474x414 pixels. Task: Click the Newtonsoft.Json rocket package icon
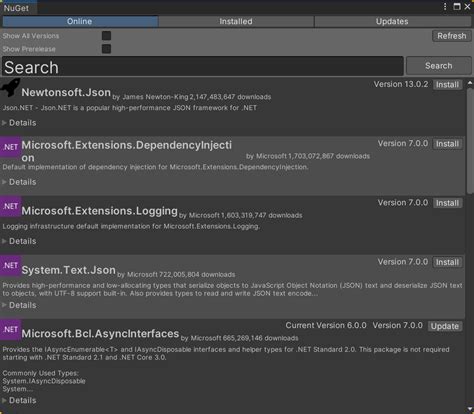point(10,87)
